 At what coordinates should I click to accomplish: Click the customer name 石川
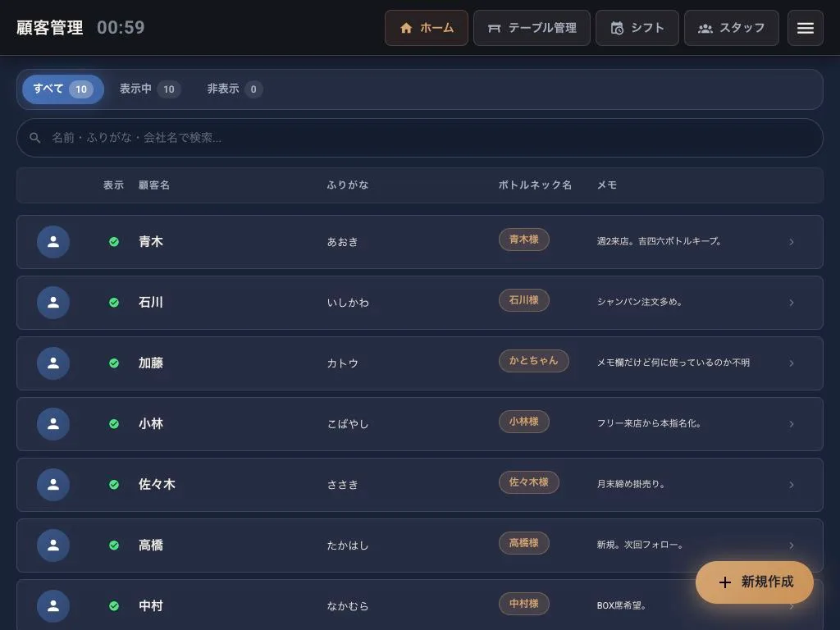pos(151,302)
